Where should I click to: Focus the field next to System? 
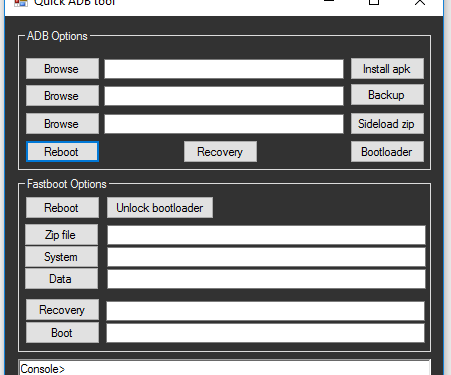click(x=266, y=257)
